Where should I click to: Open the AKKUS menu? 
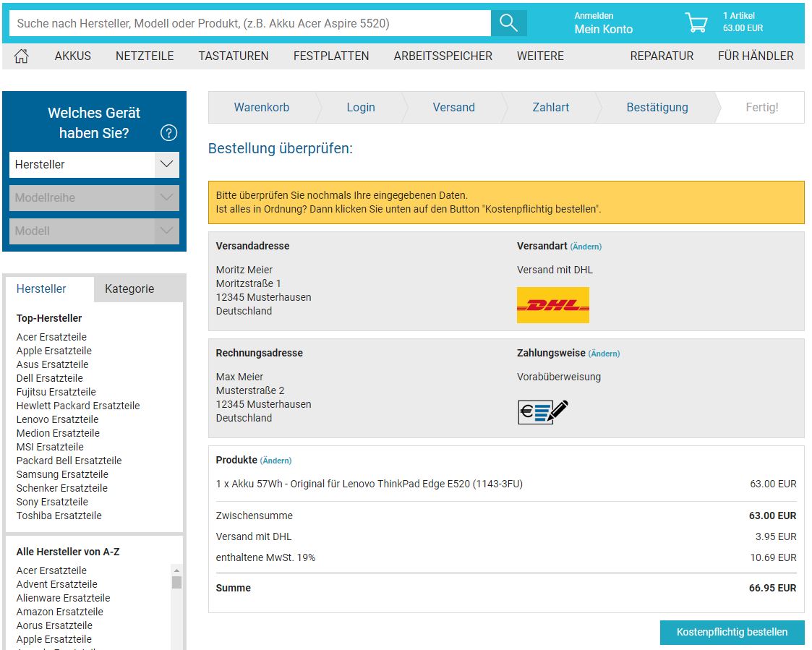73,56
